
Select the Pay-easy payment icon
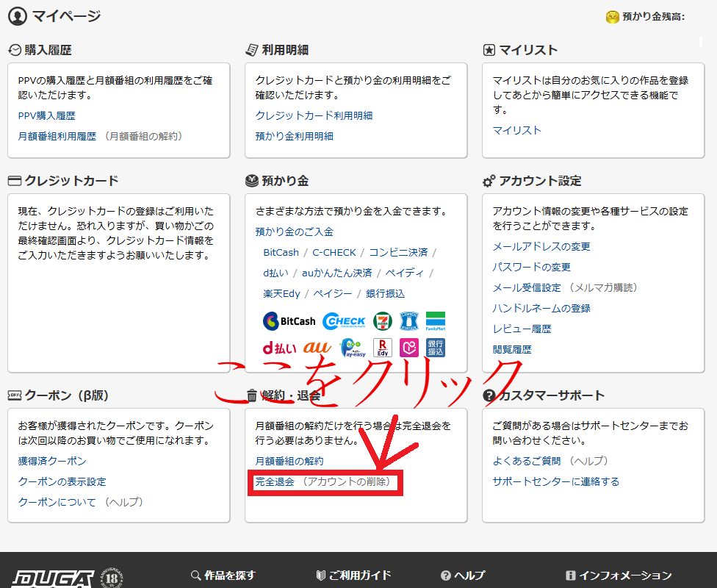[353, 348]
